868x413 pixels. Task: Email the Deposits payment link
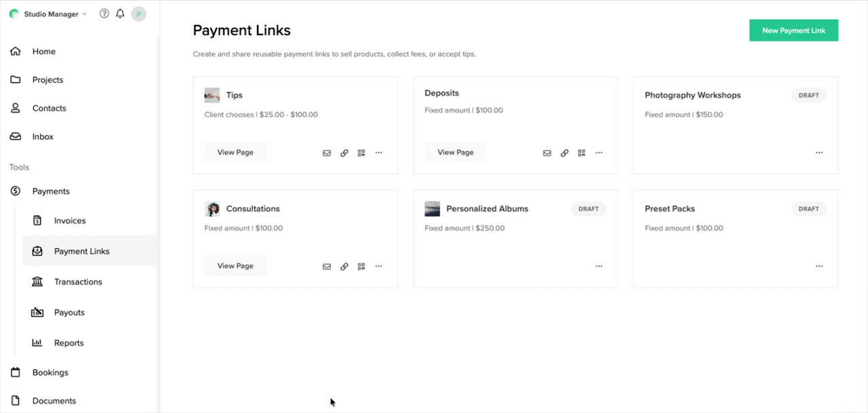pos(547,153)
